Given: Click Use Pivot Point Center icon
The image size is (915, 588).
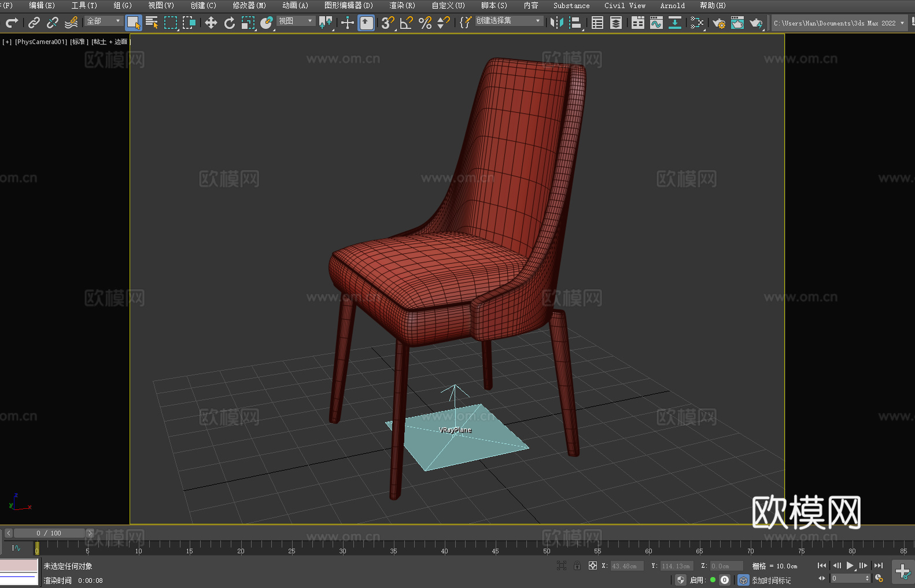Looking at the screenshot, I should pyautogui.click(x=326, y=23).
